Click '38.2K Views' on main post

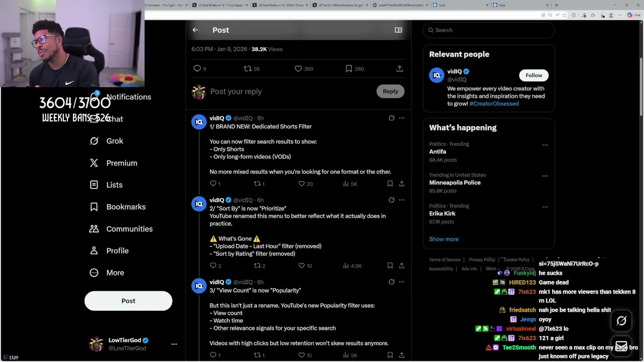[267, 49]
